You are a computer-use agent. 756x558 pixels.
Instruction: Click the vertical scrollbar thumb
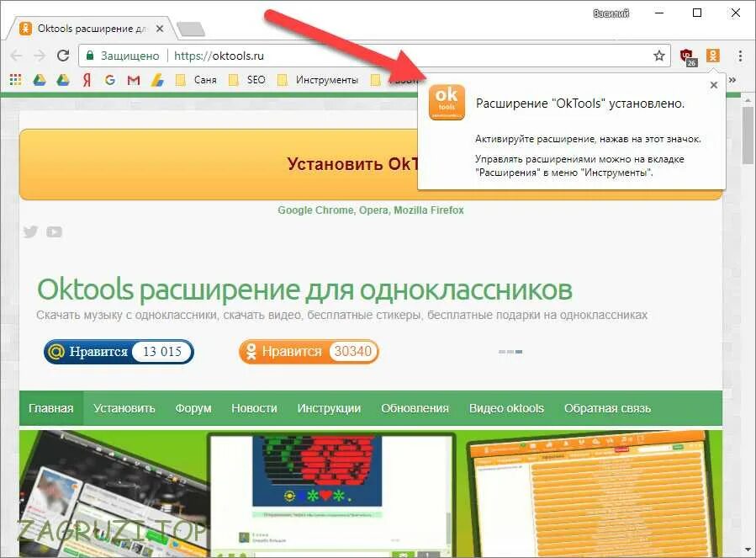748,136
